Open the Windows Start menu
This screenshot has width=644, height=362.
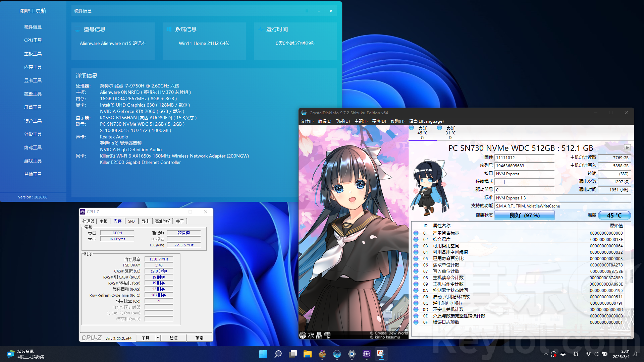pyautogui.click(x=263, y=354)
